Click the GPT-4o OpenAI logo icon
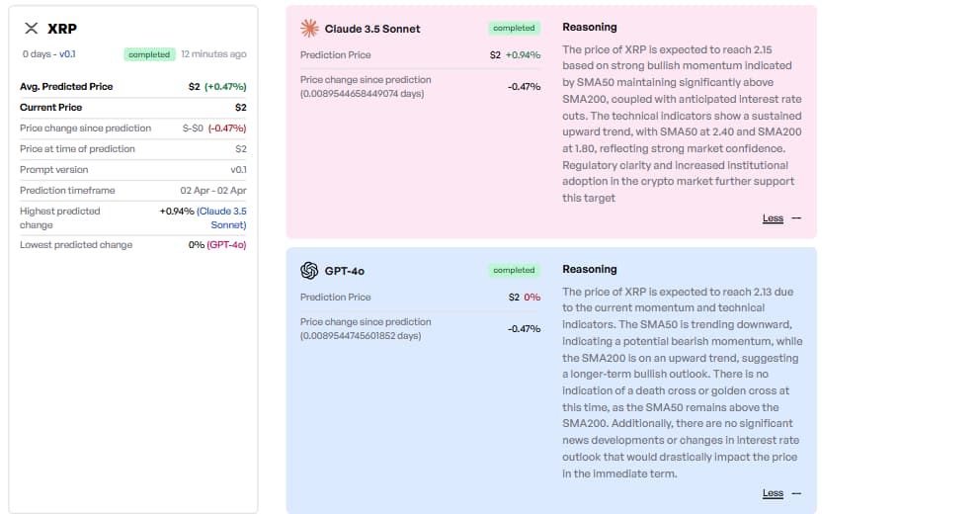The height and width of the screenshot is (514, 980). [309, 270]
